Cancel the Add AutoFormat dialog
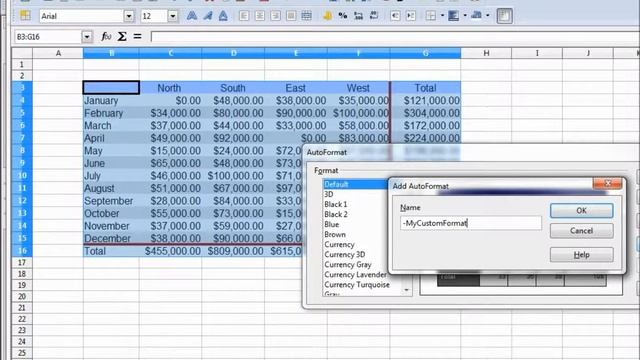The width and height of the screenshot is (640, 360). pos(581,231)
